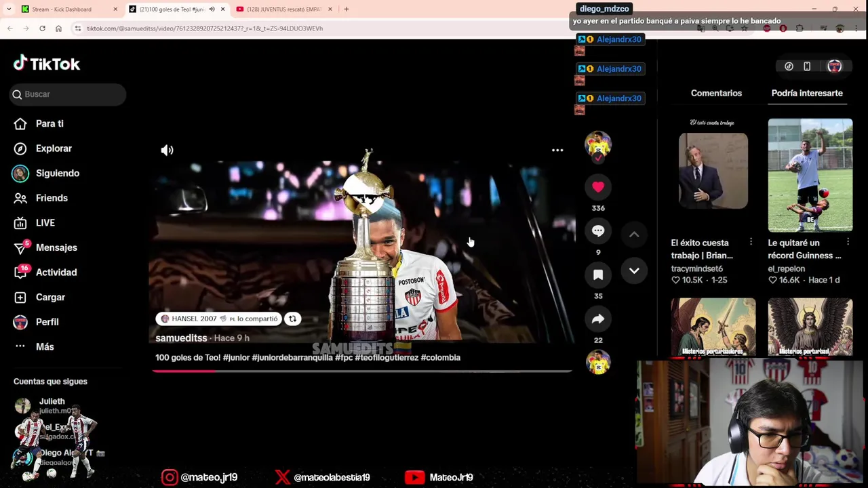Click the TikTok logo

click(x=47, y=64)
